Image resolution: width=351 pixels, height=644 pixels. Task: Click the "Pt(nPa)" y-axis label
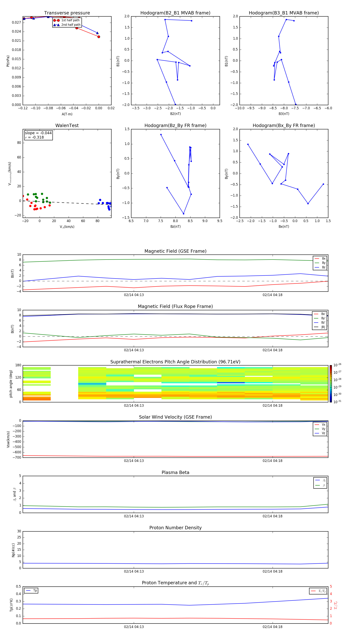click(8, 61)
